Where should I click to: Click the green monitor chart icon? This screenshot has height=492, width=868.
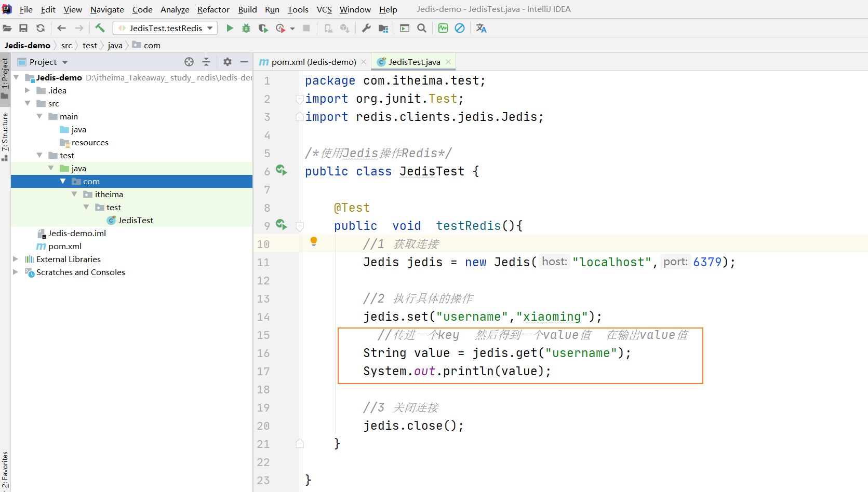point(443,28)
